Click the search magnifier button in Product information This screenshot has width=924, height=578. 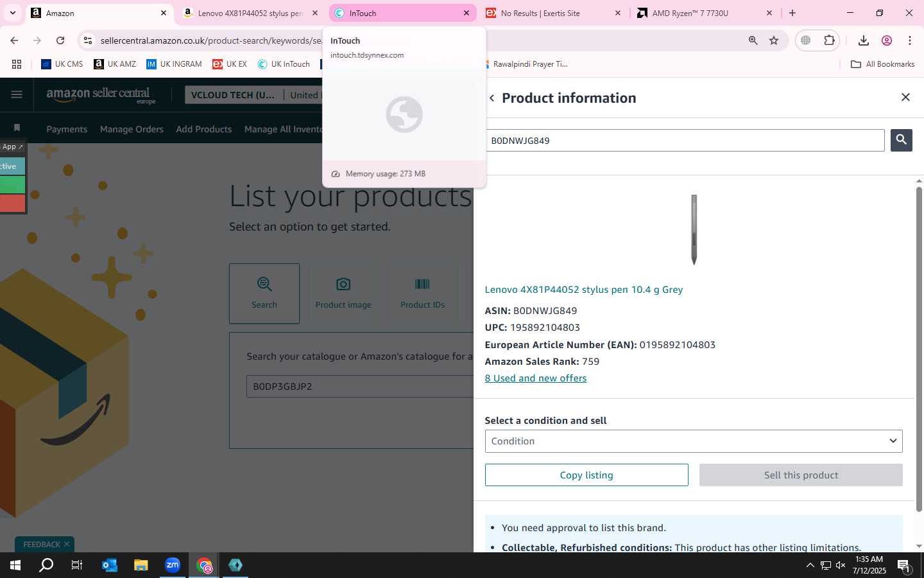901,140
